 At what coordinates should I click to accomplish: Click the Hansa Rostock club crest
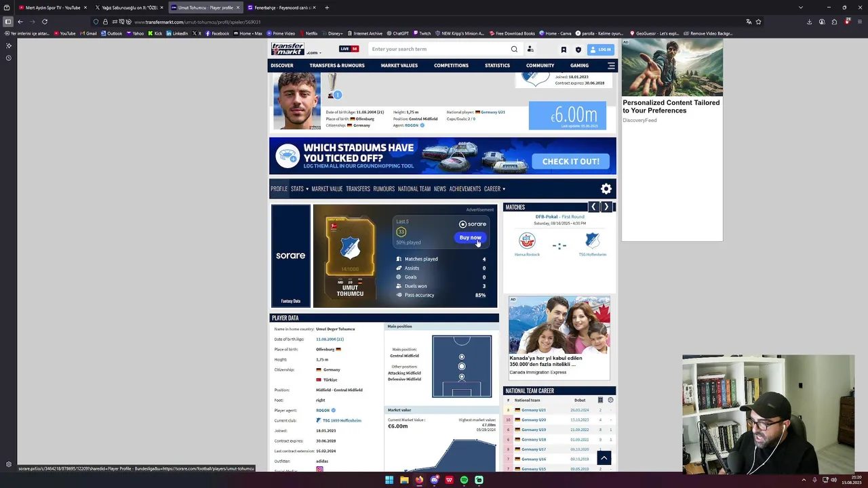click(527, 241)
